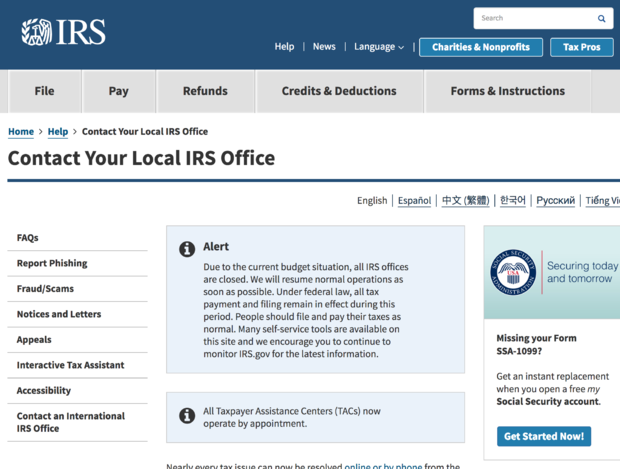Go to Home breadcrumb link

point(20,132)
